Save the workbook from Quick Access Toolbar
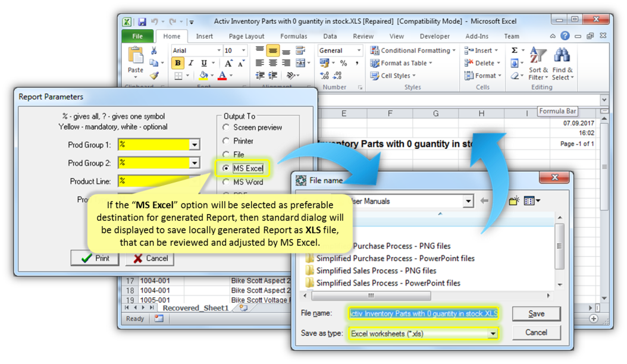 tap(142, 21)
